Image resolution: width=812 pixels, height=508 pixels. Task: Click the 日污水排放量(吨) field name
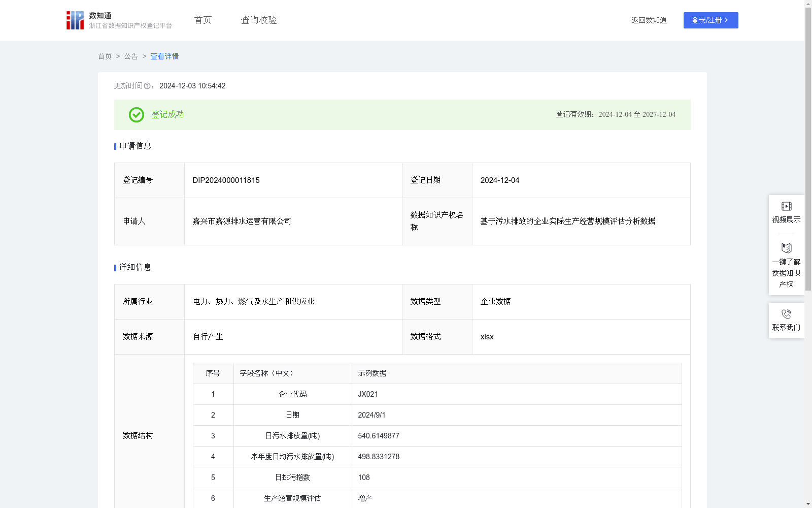(293, 436)
